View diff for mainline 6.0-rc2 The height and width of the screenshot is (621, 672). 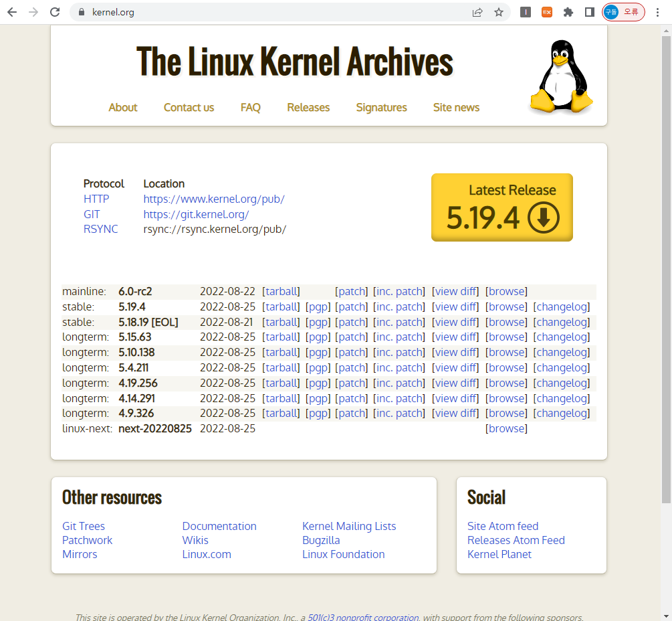[x=455, y=291]
